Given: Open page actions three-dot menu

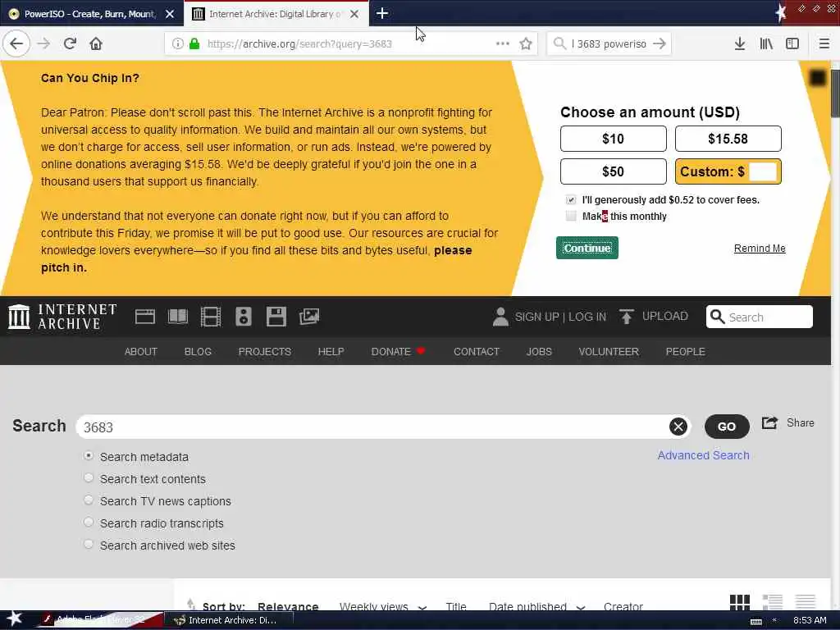Looking at the screenshot, I should 503,43.
